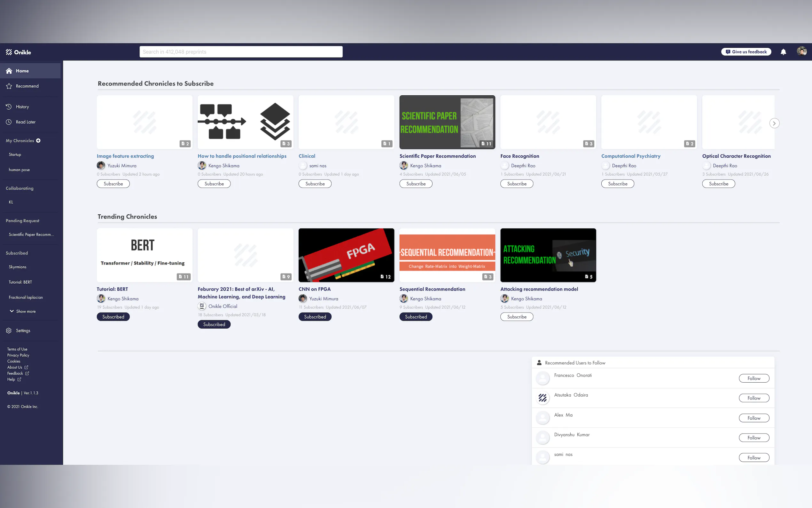Open the Read Later sidebar item
Viewport: 812px width, 508px height.
tap(26, 122)
